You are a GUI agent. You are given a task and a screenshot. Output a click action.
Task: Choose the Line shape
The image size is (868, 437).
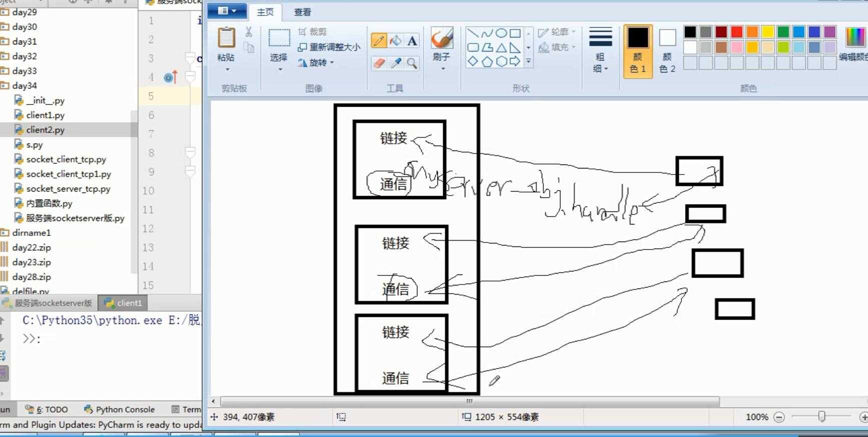click(x=472, y=33)
